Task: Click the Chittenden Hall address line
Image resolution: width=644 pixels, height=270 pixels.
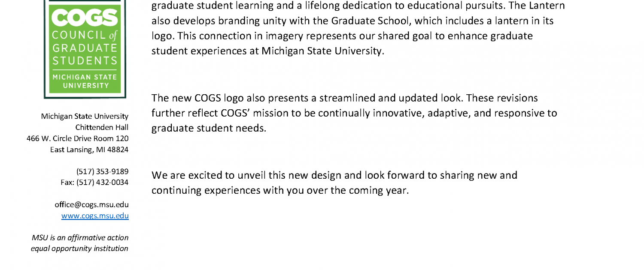Action: (102, 127)
